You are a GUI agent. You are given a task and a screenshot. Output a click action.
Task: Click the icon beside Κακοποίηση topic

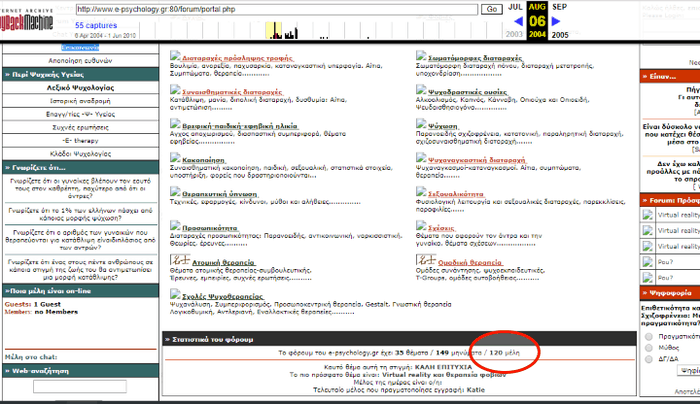[175, 160]
